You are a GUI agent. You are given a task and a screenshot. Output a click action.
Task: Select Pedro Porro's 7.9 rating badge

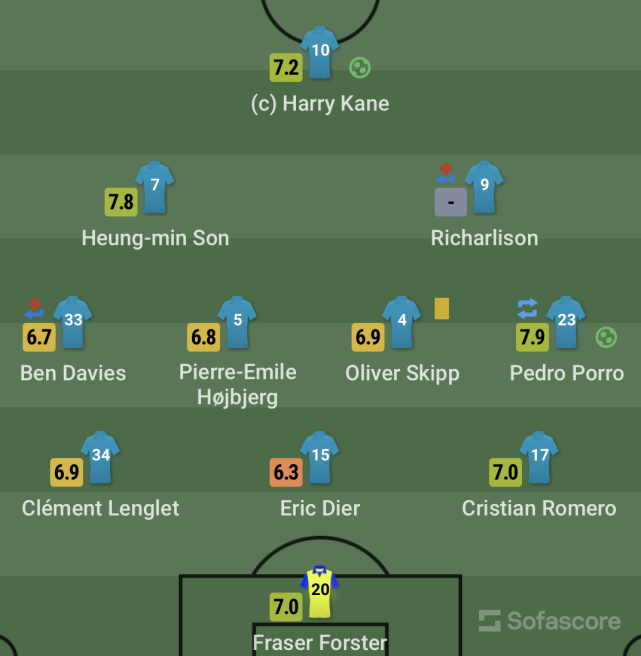[x=532, y=337]
